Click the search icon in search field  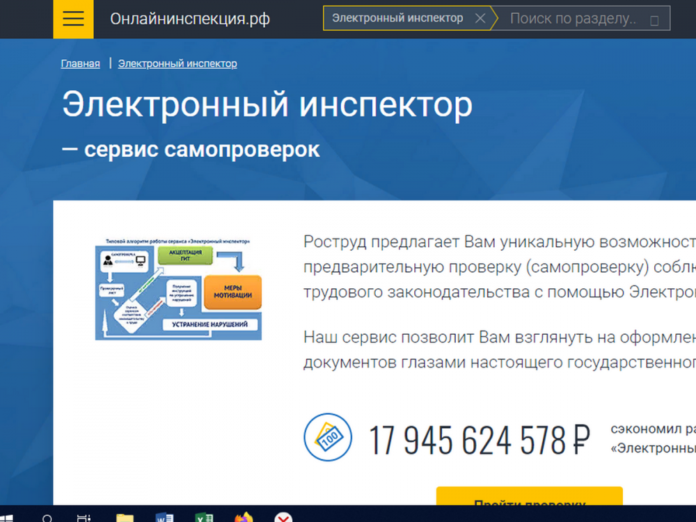[x=655, y=19]
